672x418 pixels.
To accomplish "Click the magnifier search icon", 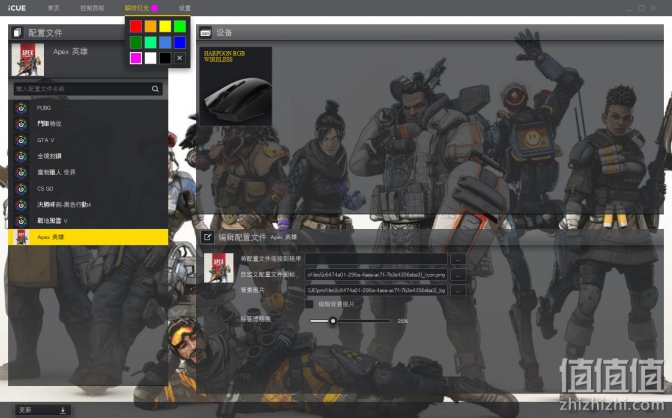I will (155, 89).
